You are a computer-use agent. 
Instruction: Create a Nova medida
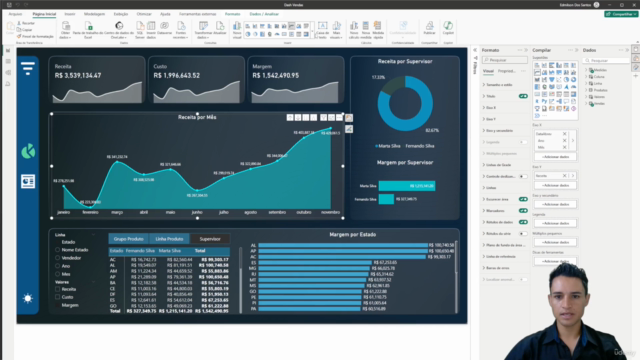(366, 30)
